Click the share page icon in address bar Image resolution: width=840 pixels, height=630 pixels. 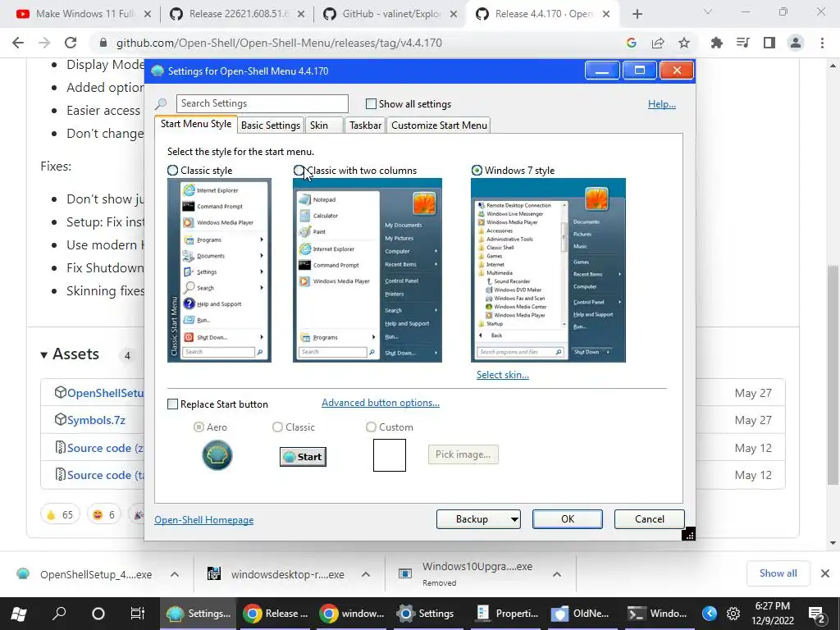658,43
